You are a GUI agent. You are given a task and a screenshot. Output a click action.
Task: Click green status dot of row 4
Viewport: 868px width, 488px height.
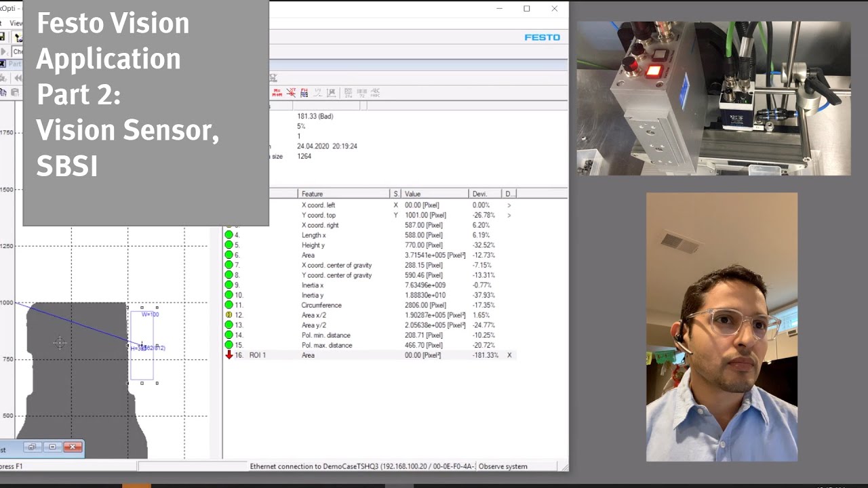coord(229,235)
